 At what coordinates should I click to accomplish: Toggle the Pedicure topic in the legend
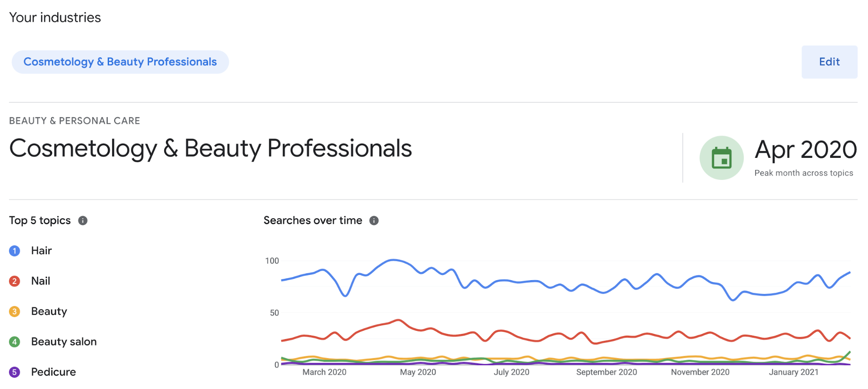pos(53,372)
